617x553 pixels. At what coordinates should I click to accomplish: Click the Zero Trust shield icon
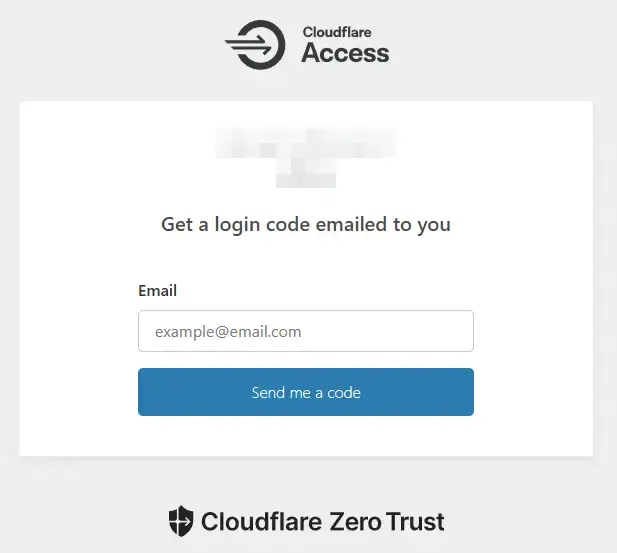pyautogui.click(x=181, y=521)
